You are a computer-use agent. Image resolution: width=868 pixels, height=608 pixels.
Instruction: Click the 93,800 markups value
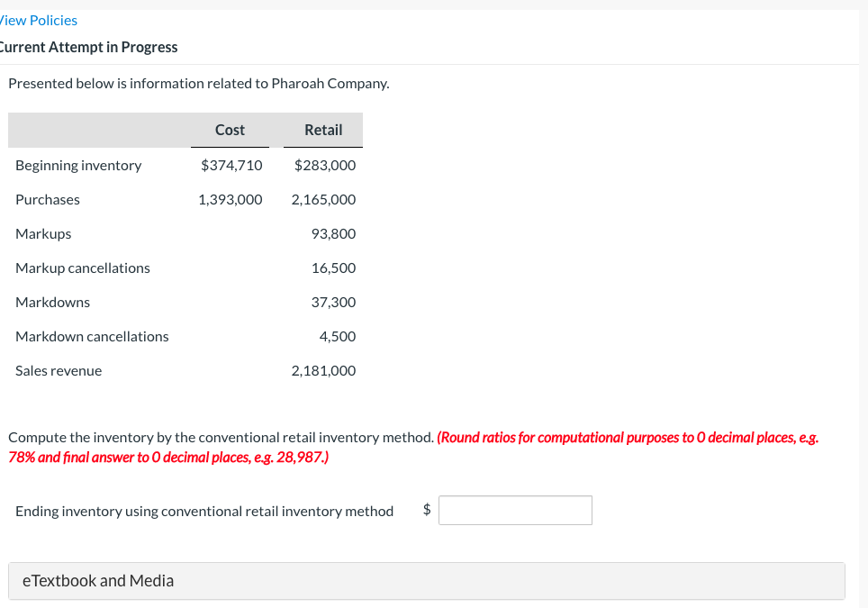coord(333,233)
